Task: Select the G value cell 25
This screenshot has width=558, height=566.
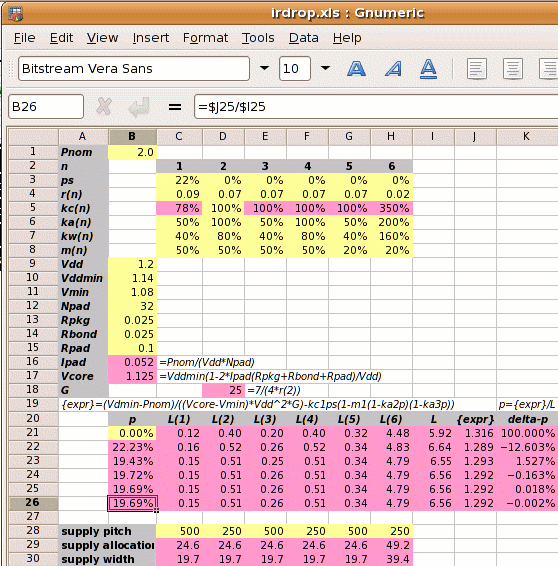Action: [x=223, y=390]
